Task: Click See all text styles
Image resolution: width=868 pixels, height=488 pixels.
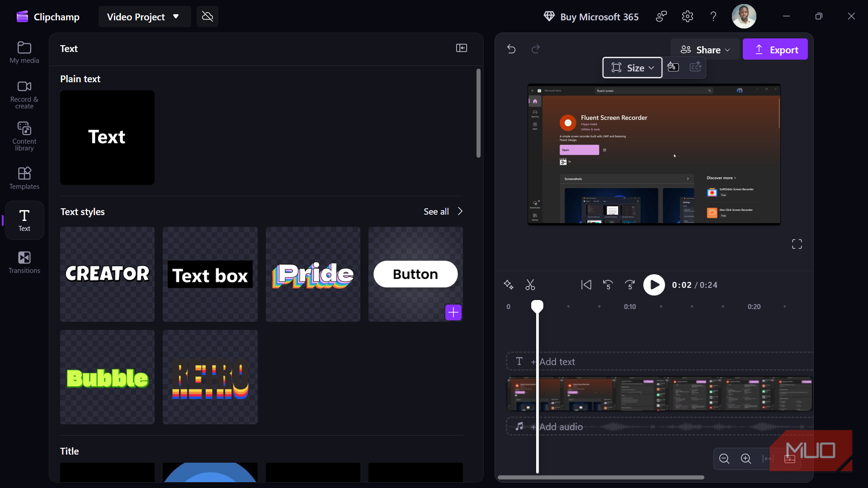Action: 436,211
